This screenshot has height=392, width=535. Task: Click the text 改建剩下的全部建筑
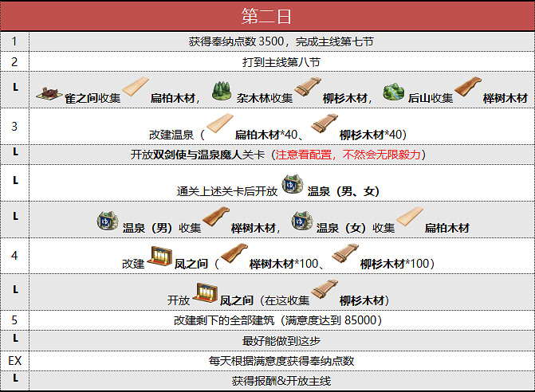[x=224, y=320]
